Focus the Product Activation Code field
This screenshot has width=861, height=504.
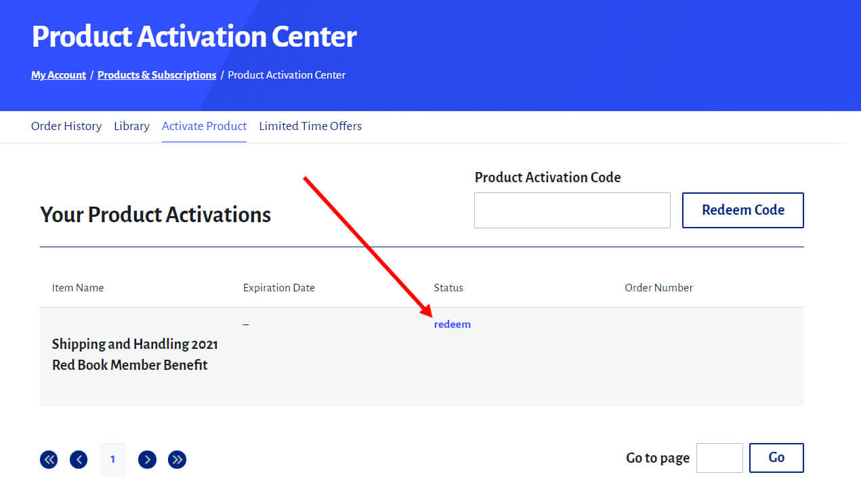pos(572,210)
